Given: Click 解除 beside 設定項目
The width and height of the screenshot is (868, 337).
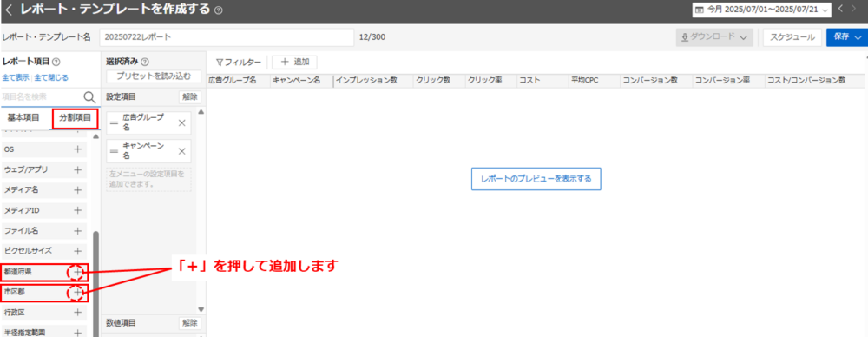Looking at the screenshot, I should pos(190,97).
